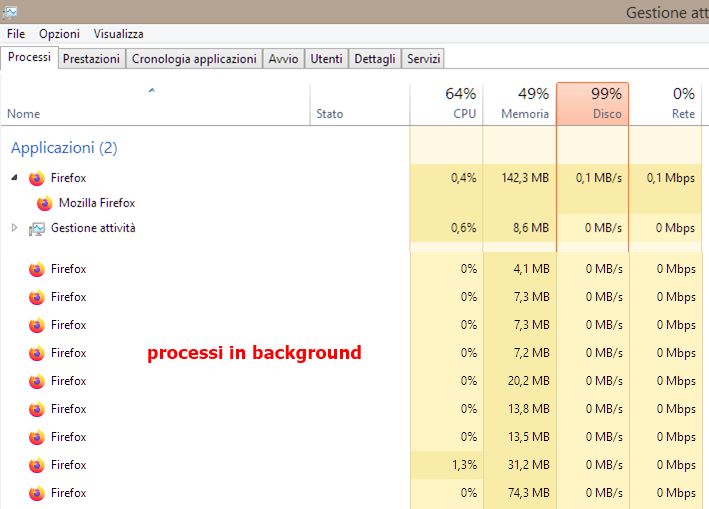The width and height of the screenshot is (709, 509).
Task: Open the Opzioni menu
Action: click(x=59, y=34)
